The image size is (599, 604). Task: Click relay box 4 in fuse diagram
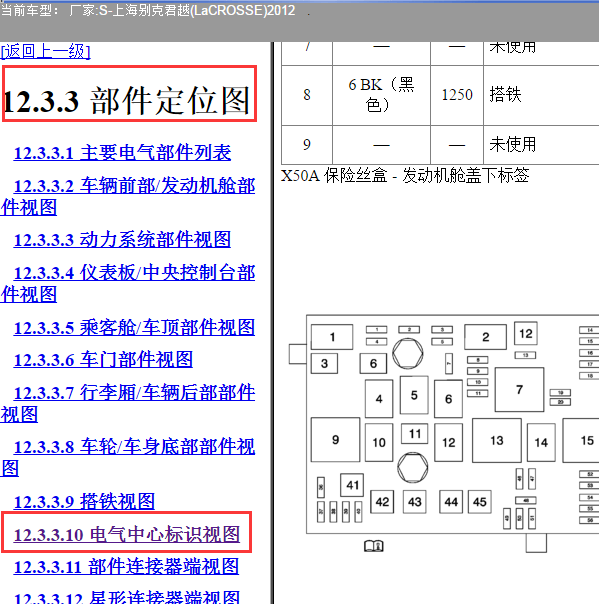(379, 399)
